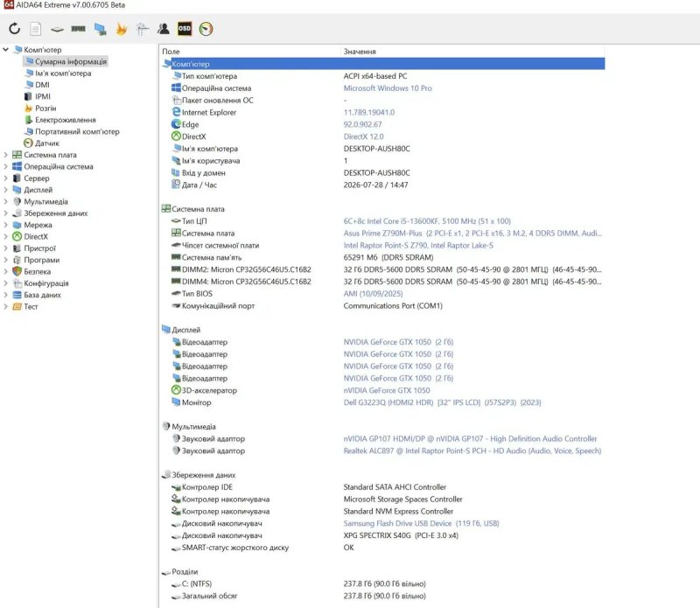This screenshot has width=700, height=608.
Task: Select the Тип комп'ютера row
Action: pos(383,76)
